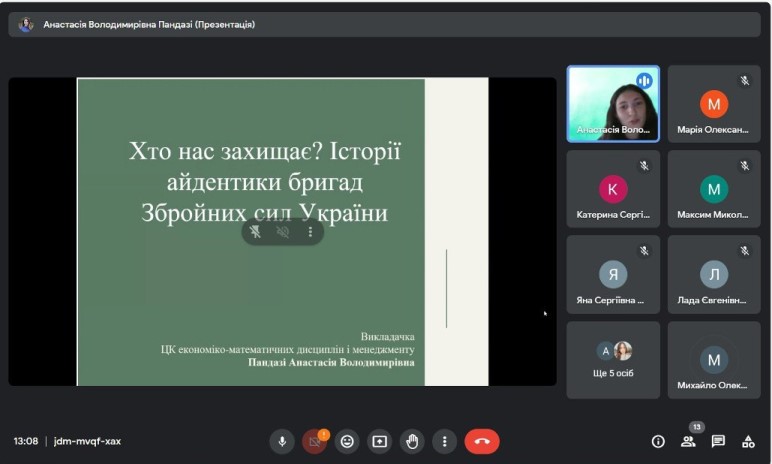The height and width of the screenshot is (464, 772).
Task: Raise hand using the hand icon
Action: pos(412,441)
